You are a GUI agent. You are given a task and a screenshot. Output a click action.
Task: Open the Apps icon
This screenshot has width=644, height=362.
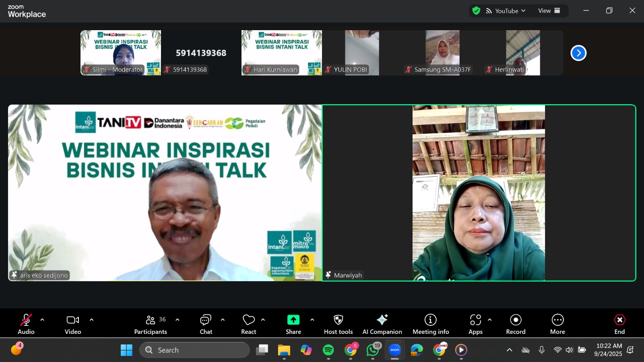pos(475,320)
